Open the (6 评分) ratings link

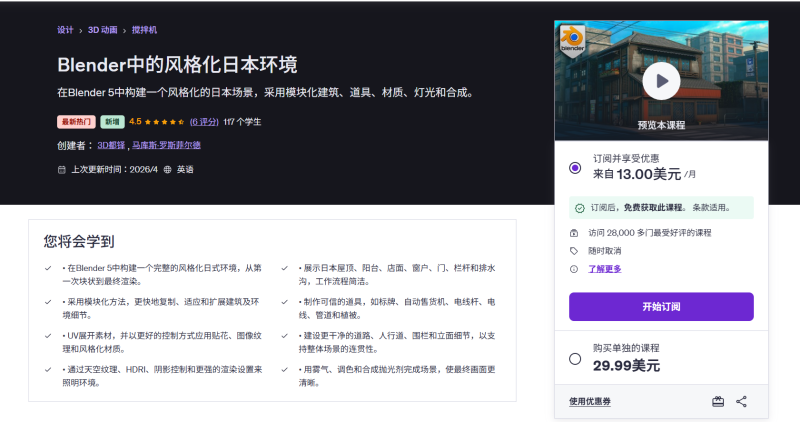click(x=204, y=121)
